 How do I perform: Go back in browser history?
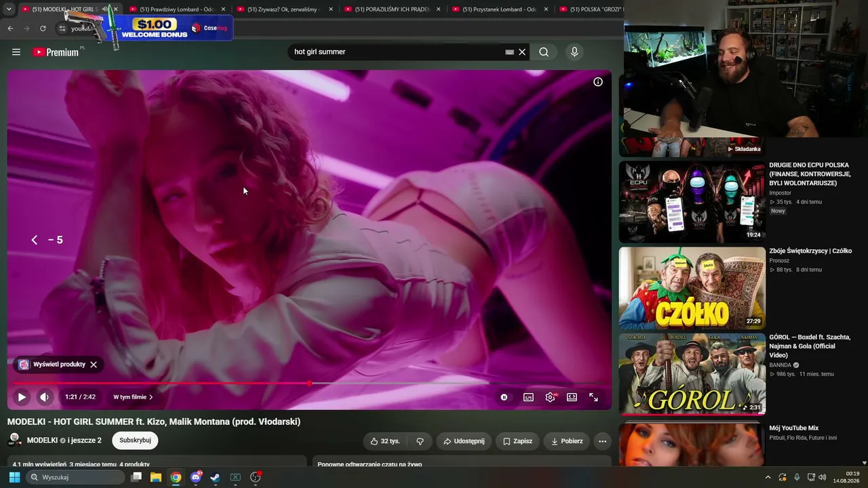[10, 28]
